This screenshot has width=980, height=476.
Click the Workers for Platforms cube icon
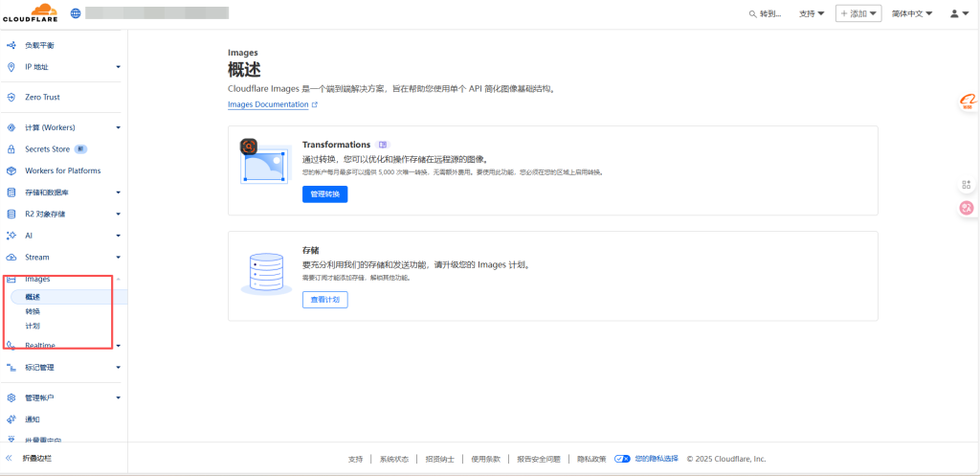(11, 170)
